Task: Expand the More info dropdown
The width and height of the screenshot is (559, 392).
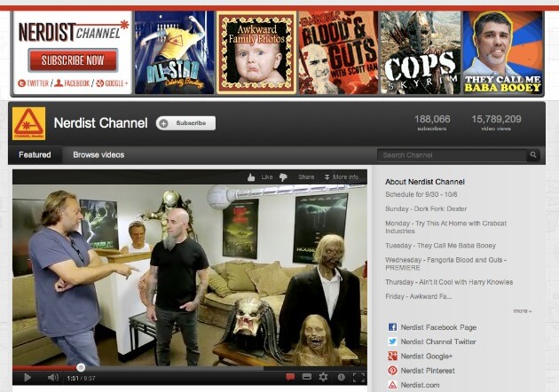Action: [342, 176]
